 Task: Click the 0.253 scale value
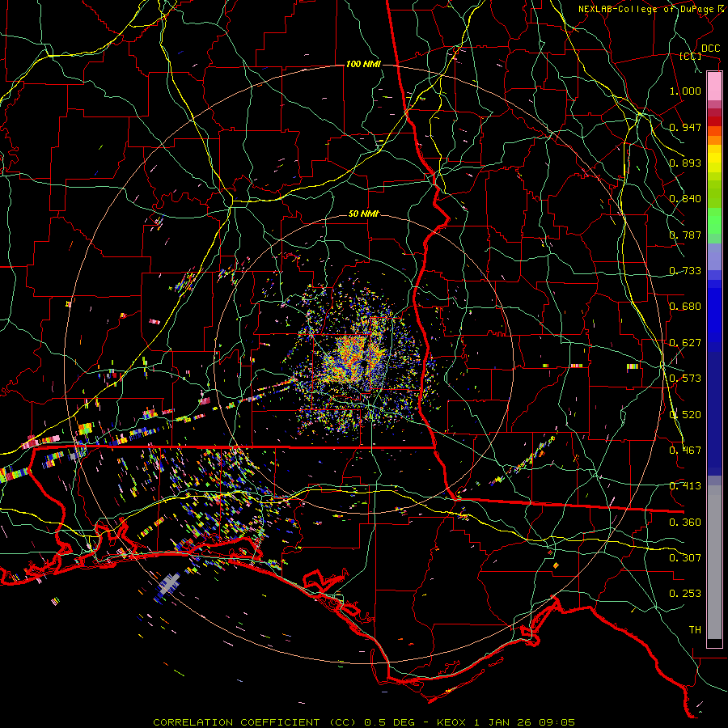685,594
